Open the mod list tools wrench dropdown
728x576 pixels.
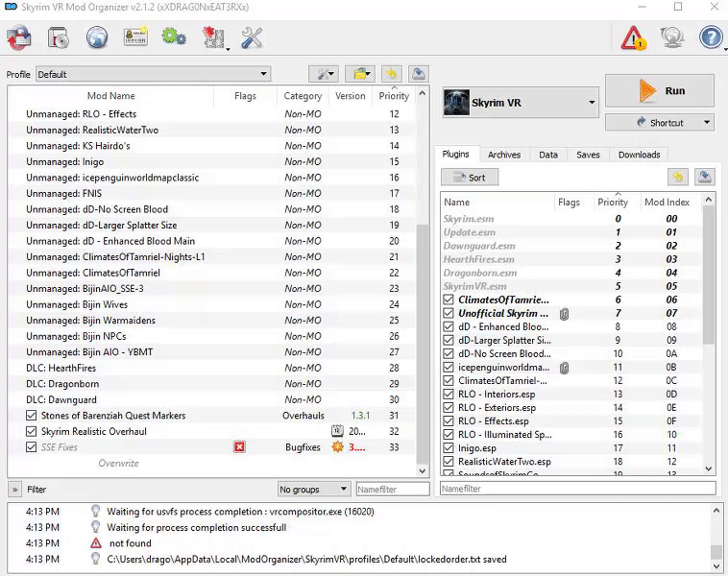click(x=324, y=74)
